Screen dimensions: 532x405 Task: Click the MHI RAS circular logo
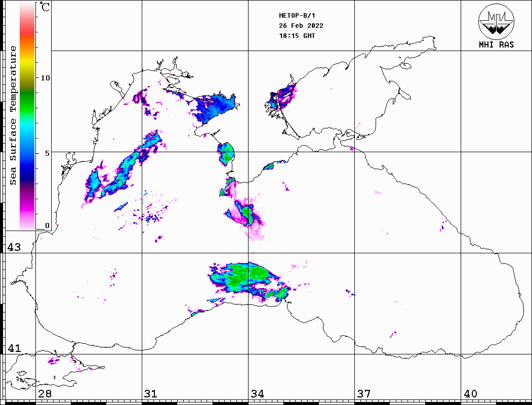point(497,21)
